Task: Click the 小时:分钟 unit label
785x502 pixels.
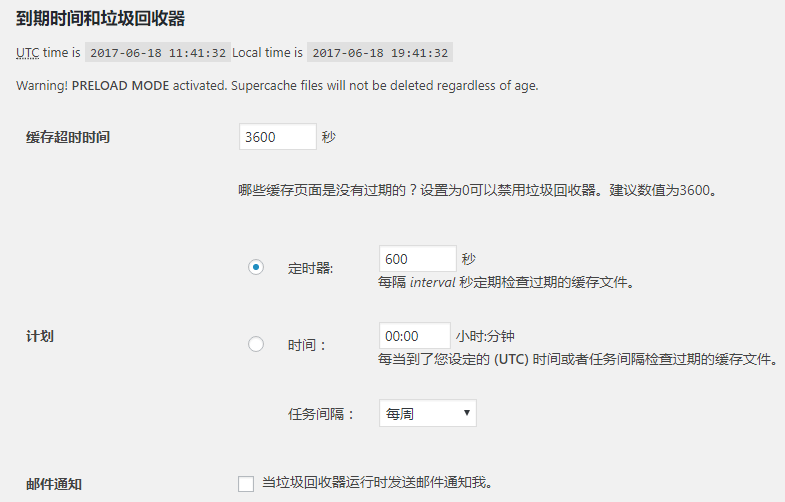Action: click(x=485, y=337)
